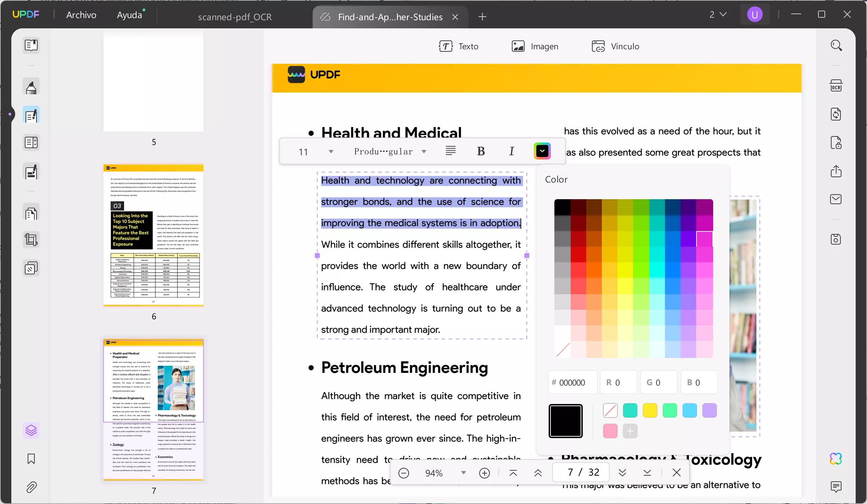Switch to scanned-pdf_OCR tab
The image size is (867, 504).
tap(235, 17)
